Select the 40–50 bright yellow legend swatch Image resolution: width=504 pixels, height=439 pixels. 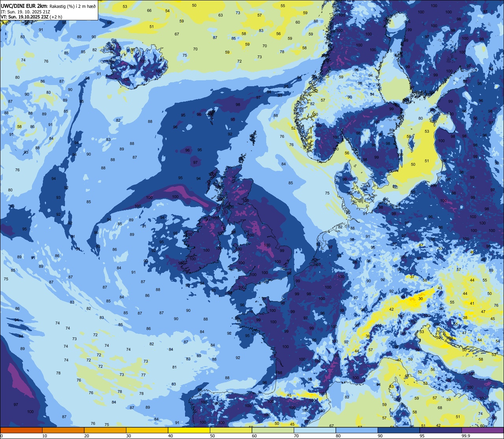click(x=189, y=430)
